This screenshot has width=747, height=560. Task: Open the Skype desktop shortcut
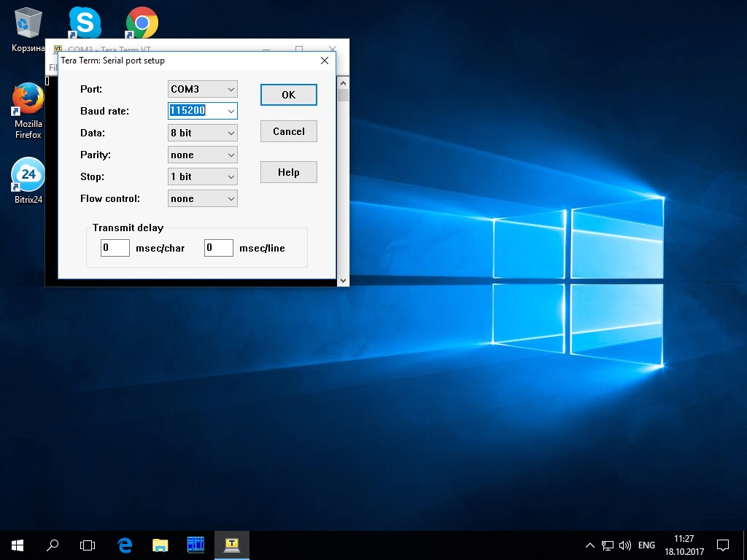click(x=85, y=23)
